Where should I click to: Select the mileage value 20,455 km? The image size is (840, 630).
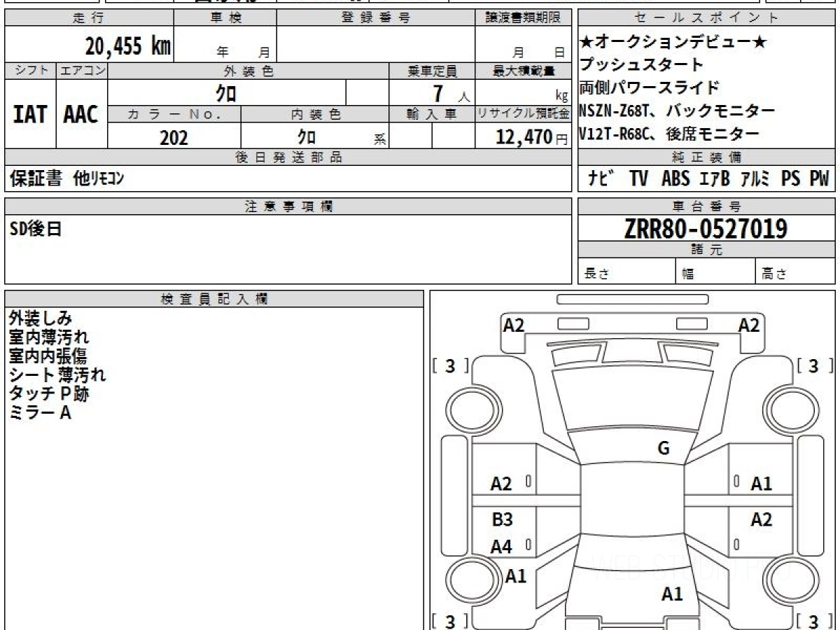click(129, 46)
